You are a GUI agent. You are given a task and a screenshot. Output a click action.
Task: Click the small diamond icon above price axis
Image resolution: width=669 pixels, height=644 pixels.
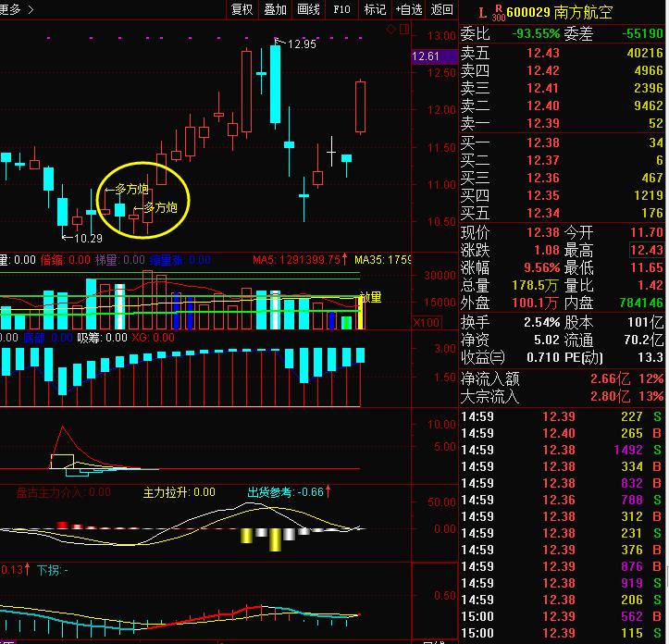(x=390, y=30)
